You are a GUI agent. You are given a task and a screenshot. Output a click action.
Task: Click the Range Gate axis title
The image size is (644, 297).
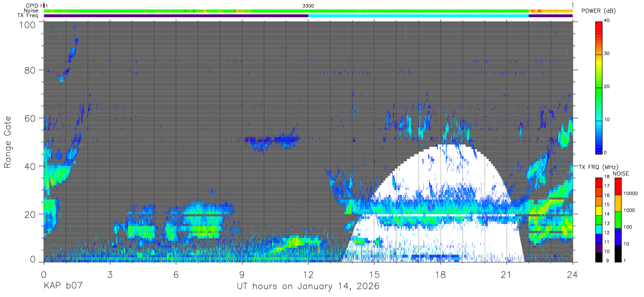[x=8, y=142]
